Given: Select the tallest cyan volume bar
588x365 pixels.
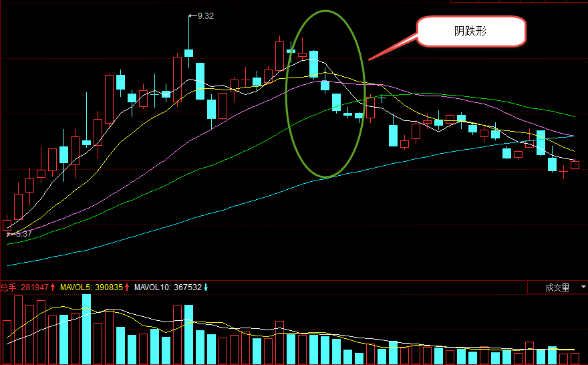Looking at the screenshot, I should 87,329.
